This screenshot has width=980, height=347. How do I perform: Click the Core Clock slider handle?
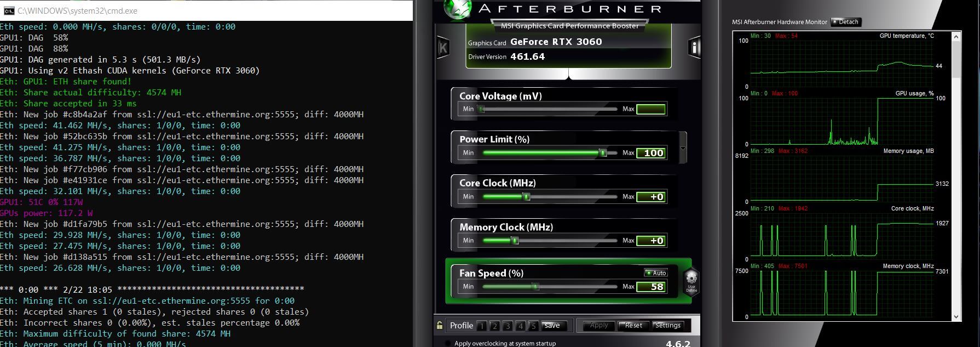click(526, 196)
